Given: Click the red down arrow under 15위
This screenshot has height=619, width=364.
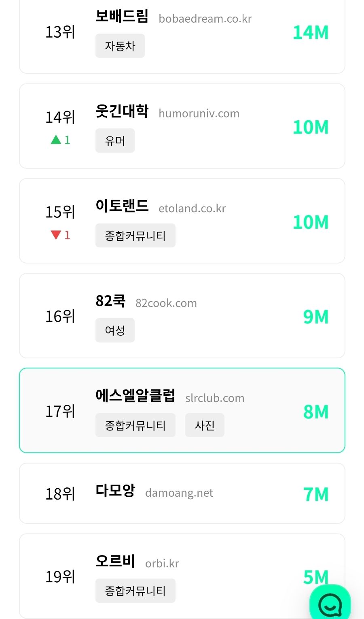Looking at the screenshot, I should (x=56, y=235).
